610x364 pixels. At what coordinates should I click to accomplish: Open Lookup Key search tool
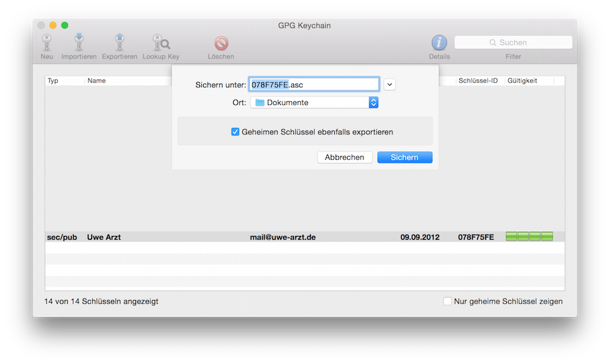161,43
